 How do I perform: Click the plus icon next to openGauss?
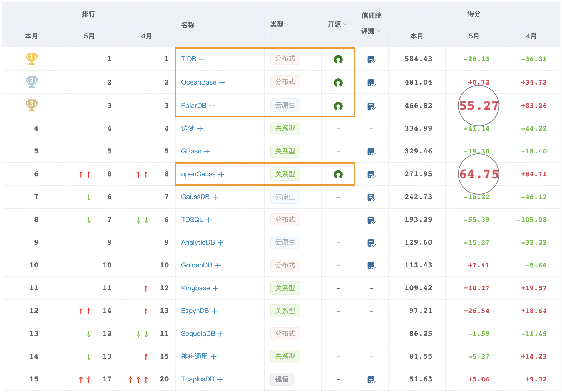point(221,174)
